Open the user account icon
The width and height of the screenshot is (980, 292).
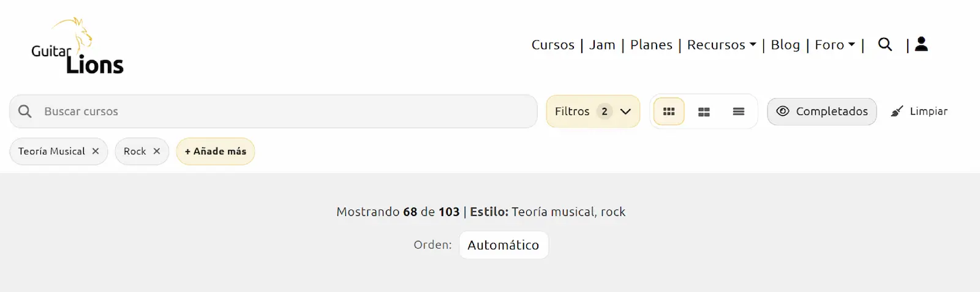click(x=921, y=44)
